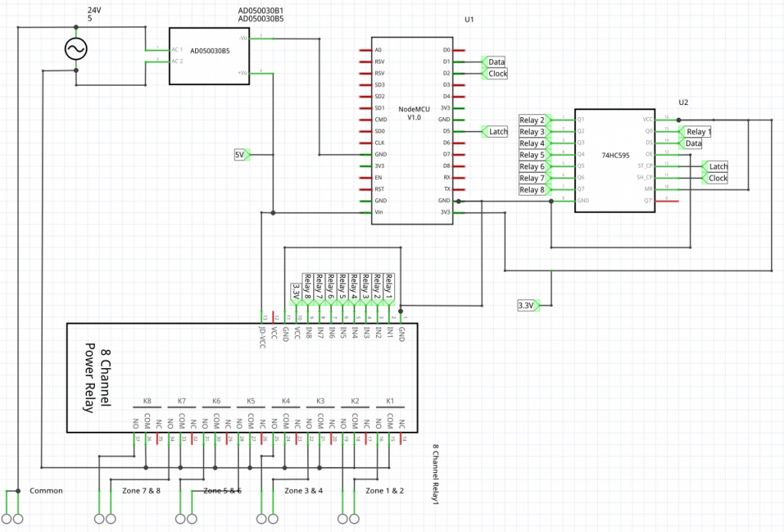Viewport: 784px width, 532px height.
Task: Click the vertical 8 Channel Relay1 designator text
Action: click(x=436, y=475)
